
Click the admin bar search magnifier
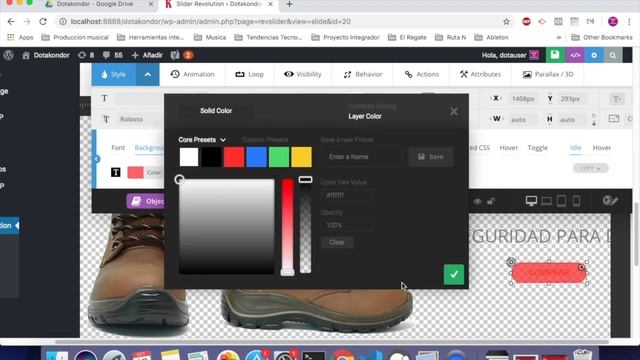click(x=613, y=55)
